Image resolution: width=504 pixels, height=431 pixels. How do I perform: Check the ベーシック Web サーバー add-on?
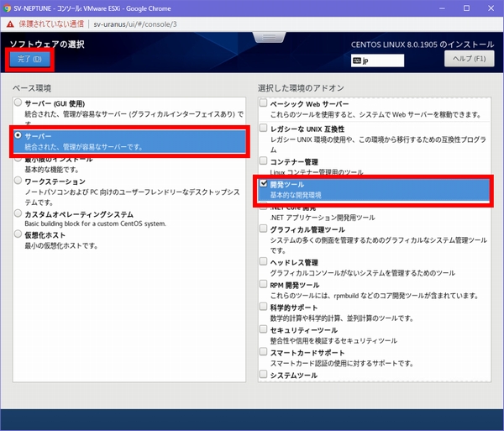[x=263, y=102]
